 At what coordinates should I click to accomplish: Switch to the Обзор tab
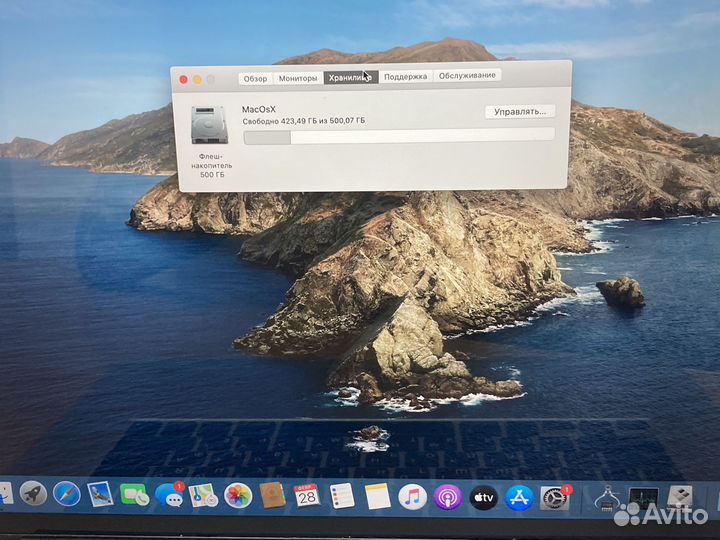pyautogui.click(x=255, y=79)
